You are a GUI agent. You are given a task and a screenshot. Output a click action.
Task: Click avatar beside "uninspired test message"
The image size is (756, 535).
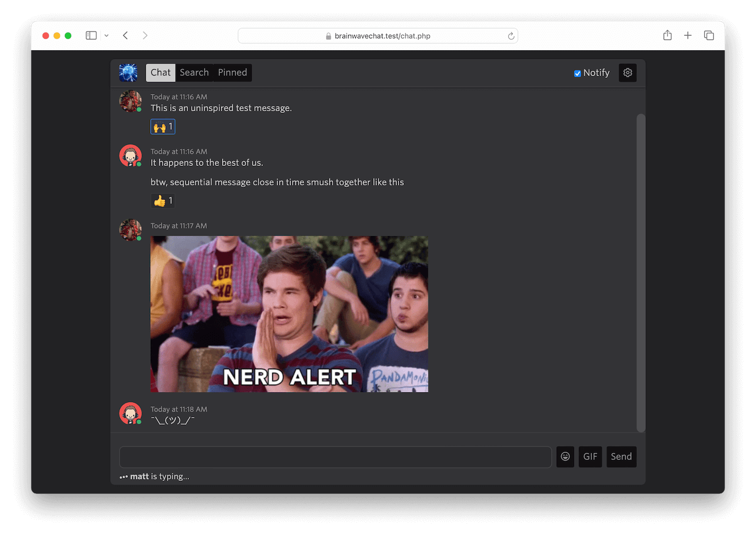(x=130, y=102)
